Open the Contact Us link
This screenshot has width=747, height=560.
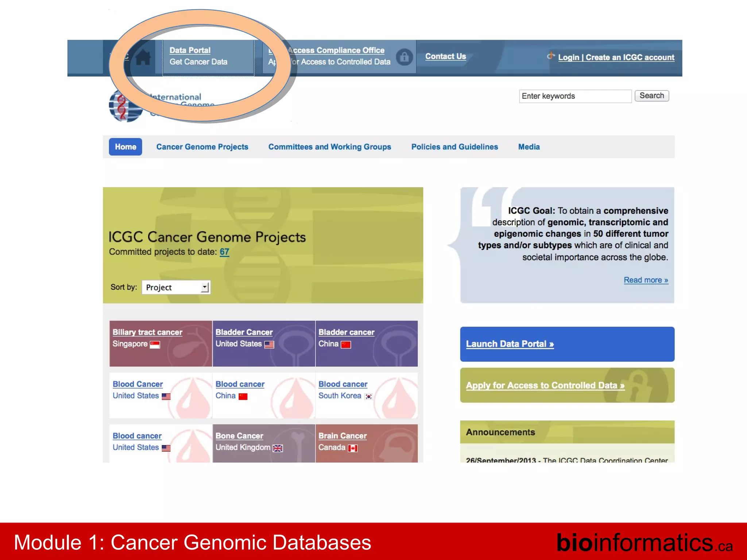[445, 57]
